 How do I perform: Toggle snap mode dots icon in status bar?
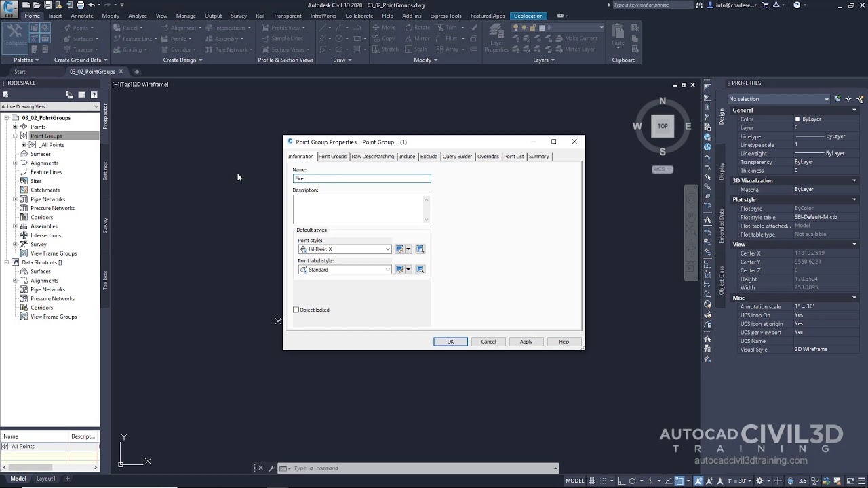pyautogui.click(x=603, y=481)
